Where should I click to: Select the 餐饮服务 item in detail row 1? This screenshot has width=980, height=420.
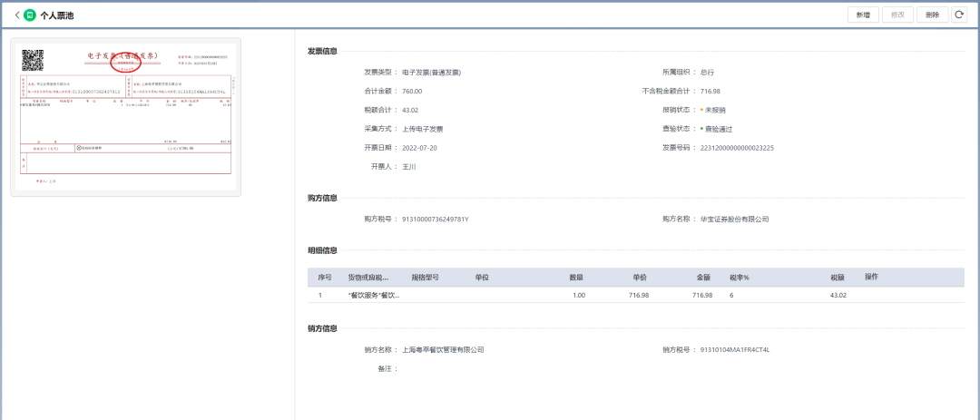(x=374, y=296)
